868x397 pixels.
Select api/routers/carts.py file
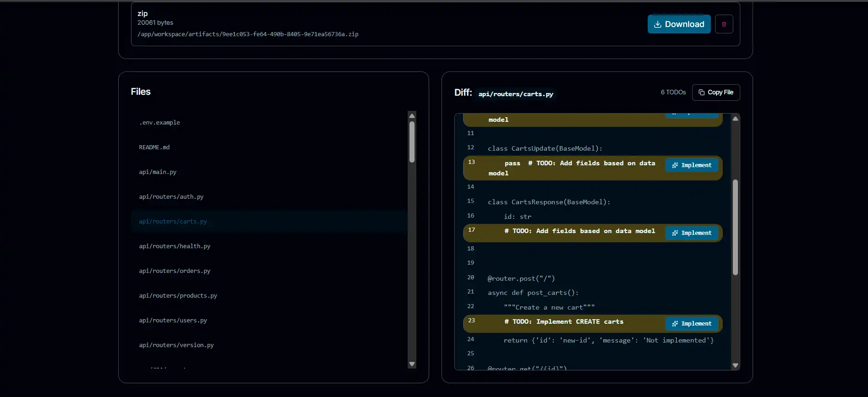(x=269, y=222)
